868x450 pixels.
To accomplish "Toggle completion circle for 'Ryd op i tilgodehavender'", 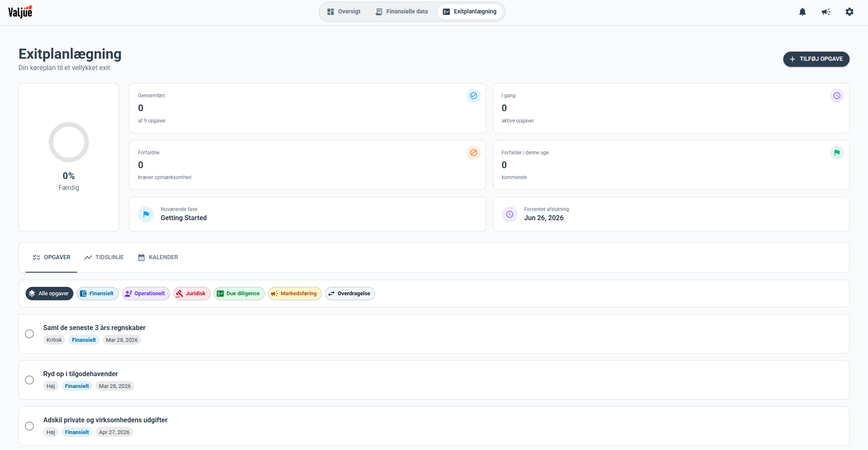I will point(29,380).
